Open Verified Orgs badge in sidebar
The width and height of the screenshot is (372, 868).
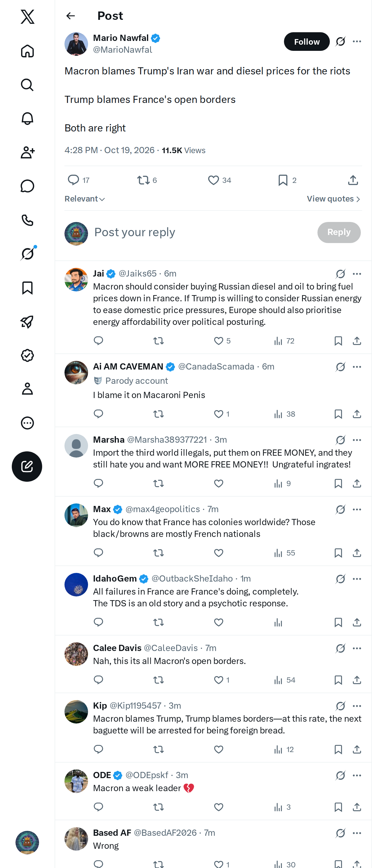coord(27,356)
